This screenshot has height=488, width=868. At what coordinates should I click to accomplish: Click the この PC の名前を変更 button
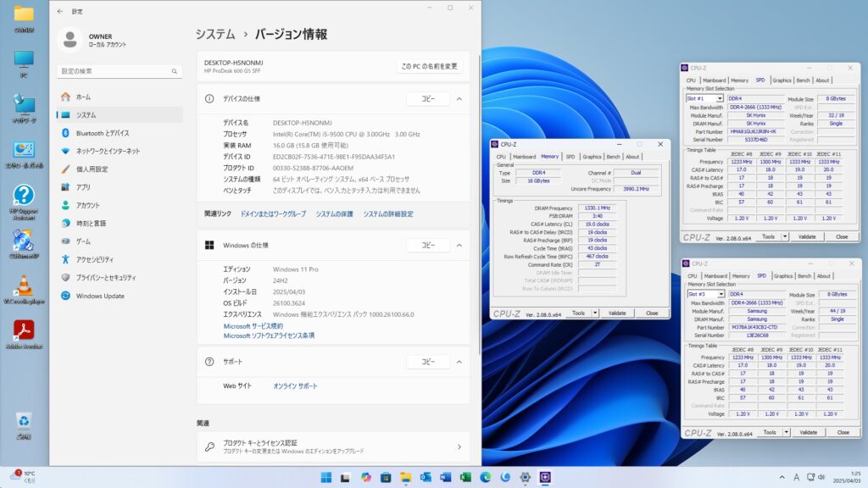point(429,66)
